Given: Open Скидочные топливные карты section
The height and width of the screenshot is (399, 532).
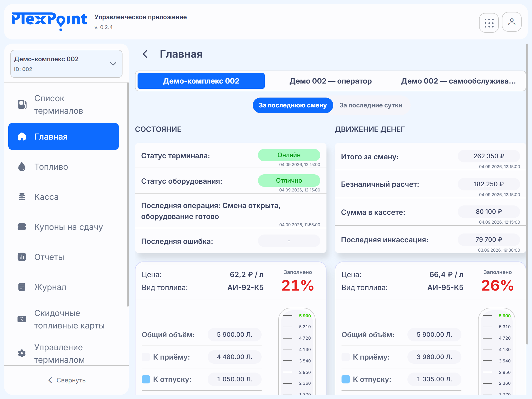Looking at the screenshot, I should pyautogui.click(x=64, y=319).
